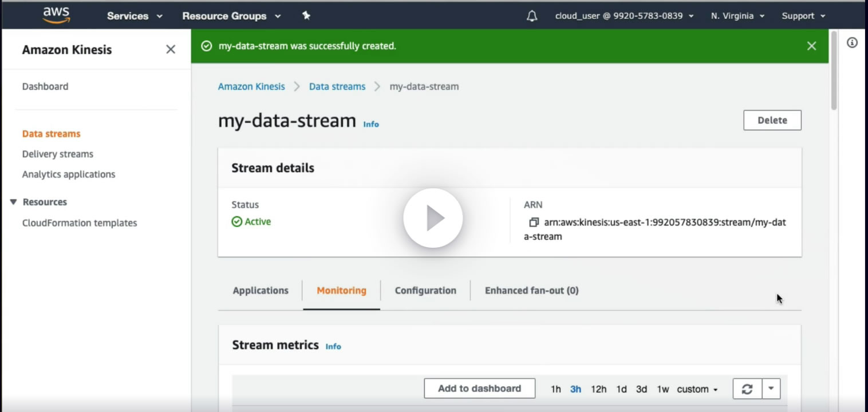
Task: Open refresh options dropdown arrow
Action: 771,389
